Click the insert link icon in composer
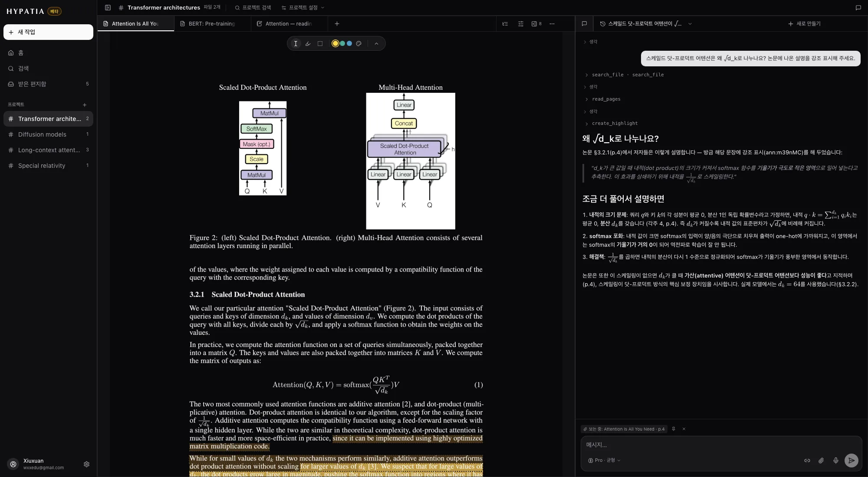Viewport: 868px width, 477px height. pyautogui.click(x=807, y=461)
